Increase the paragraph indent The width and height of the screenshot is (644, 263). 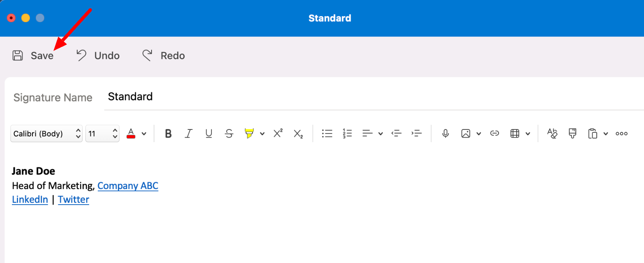coord(416,134)
